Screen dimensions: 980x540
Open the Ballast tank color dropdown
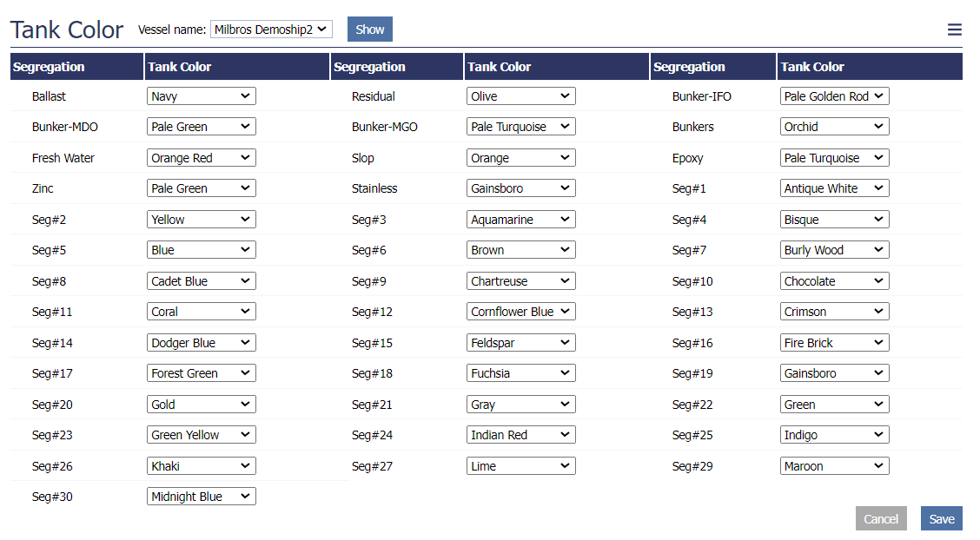[x=201, y=96]
